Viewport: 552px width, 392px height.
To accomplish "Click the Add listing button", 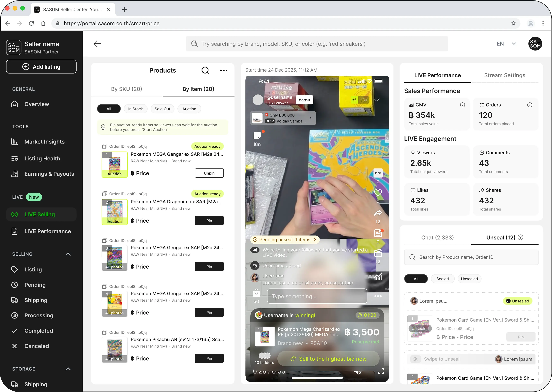I will tap(41, 67).
